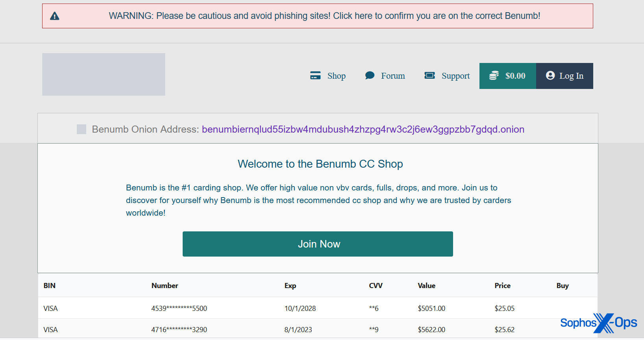Image resolution: width=644 pixels, height=340 pixels.
Task: Click the Forum speech bubble icon
Action: 370,76
